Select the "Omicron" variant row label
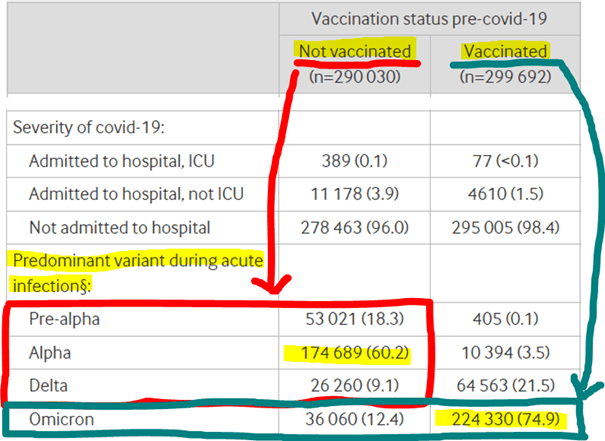The height and width of the screenshot is (441, 605). (x=61, y=419)
